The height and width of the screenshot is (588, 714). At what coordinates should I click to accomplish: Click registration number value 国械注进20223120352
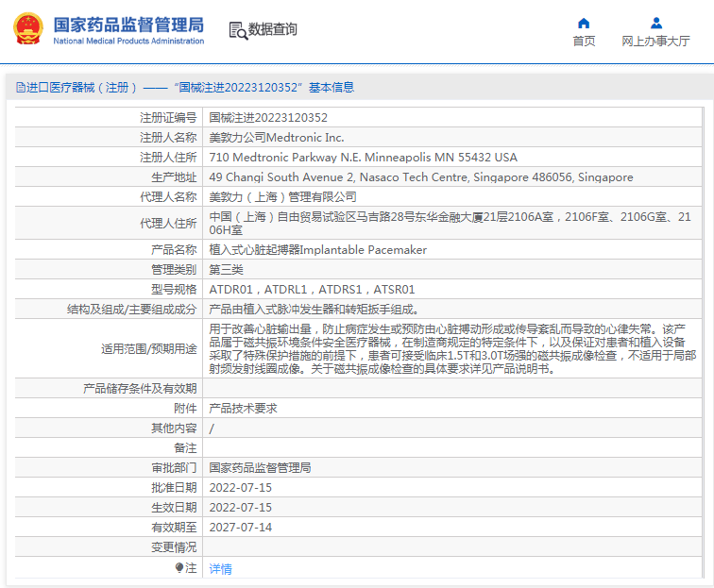point(268,118)
